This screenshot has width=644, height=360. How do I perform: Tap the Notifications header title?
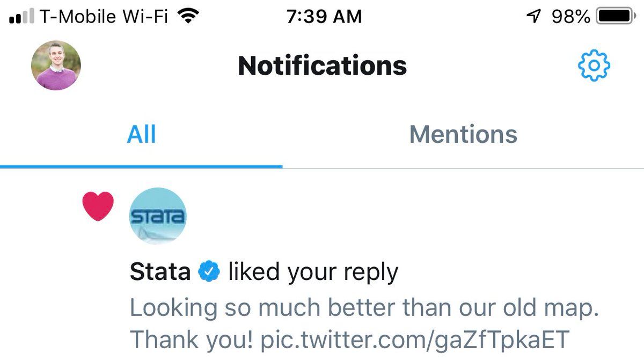(x=322, y=66)
